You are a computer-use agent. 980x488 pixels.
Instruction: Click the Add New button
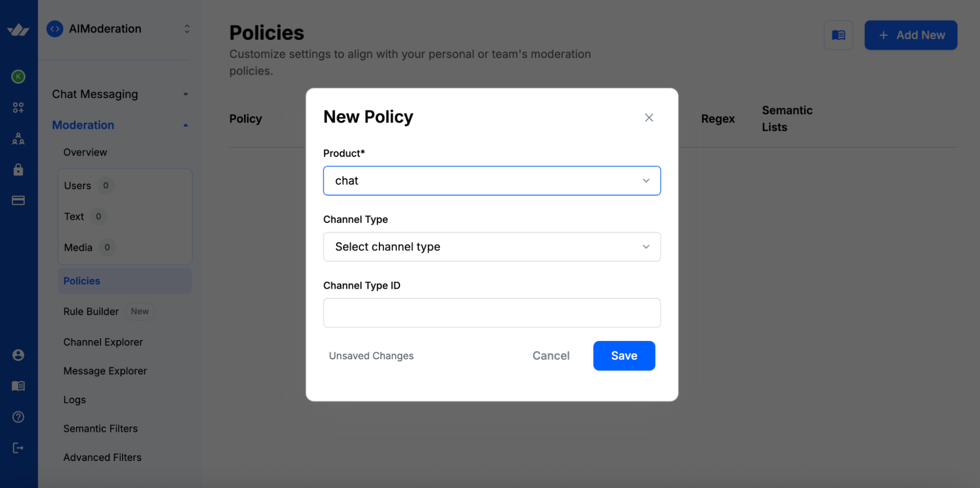910,35
